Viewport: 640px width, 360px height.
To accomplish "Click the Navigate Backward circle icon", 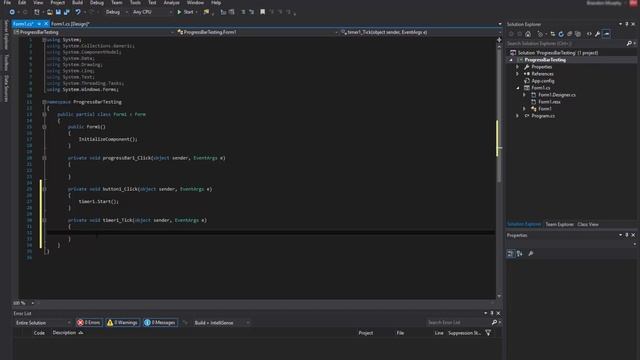I will [x=12, y=12].
